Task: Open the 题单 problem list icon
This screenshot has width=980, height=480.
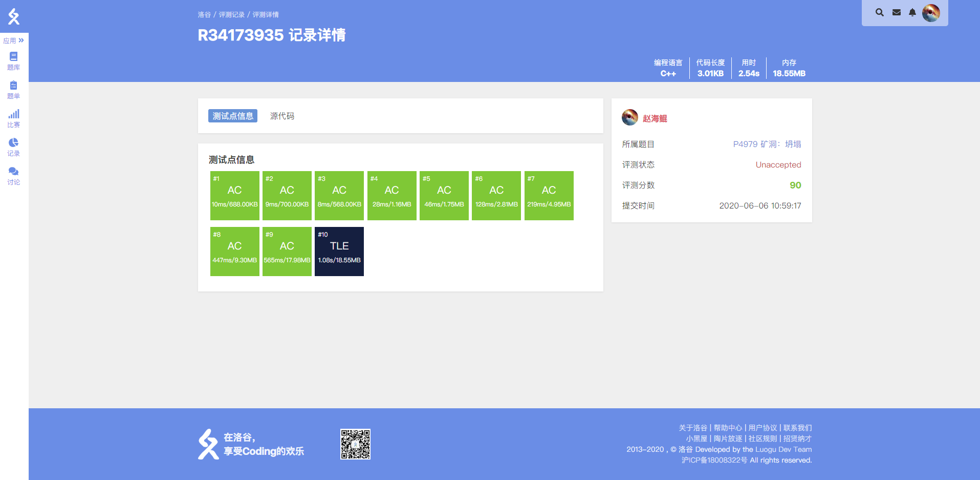Action: click(x=14, y=89)
